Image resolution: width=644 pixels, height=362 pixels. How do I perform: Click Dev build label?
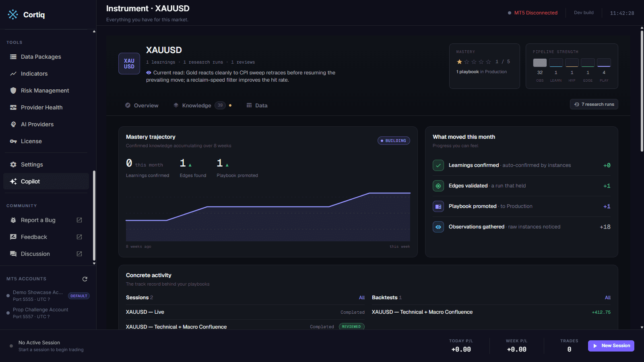[x=584, y=13]
